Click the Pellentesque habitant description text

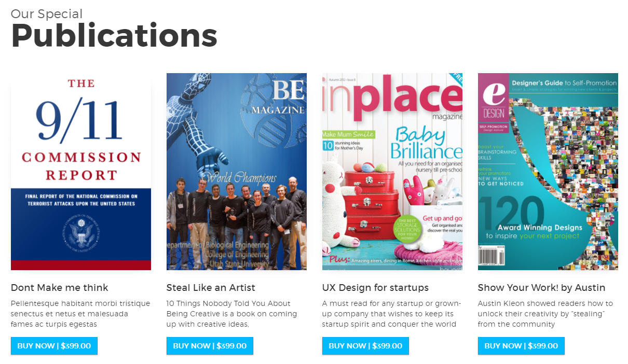(x=80, y=314)
